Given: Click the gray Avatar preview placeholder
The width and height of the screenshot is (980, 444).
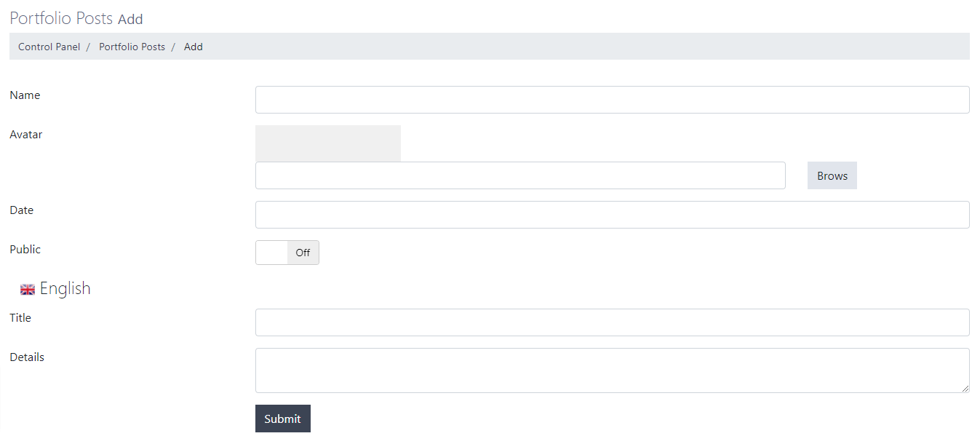Looking at the screenshot, I should pos(327,143).
